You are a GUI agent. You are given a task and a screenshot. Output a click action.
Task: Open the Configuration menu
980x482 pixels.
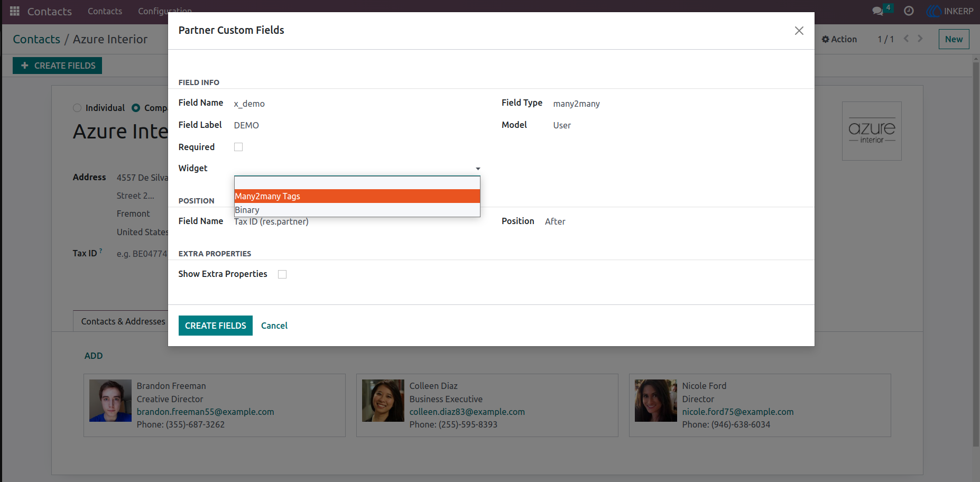pyautogui.click(x=165, y=11)
